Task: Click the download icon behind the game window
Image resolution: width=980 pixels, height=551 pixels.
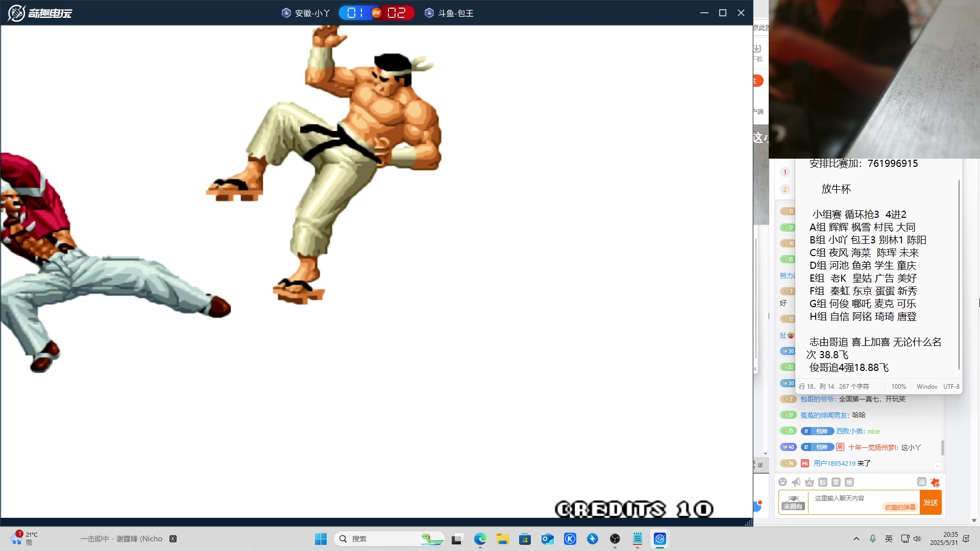Action: point(757,48)
